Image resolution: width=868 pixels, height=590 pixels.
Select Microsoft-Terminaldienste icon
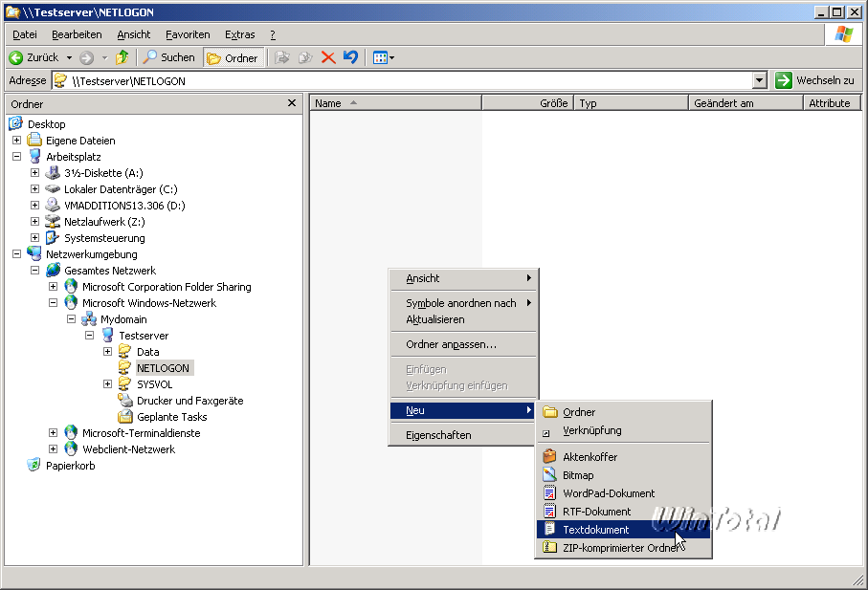click(x=71, y=433)
